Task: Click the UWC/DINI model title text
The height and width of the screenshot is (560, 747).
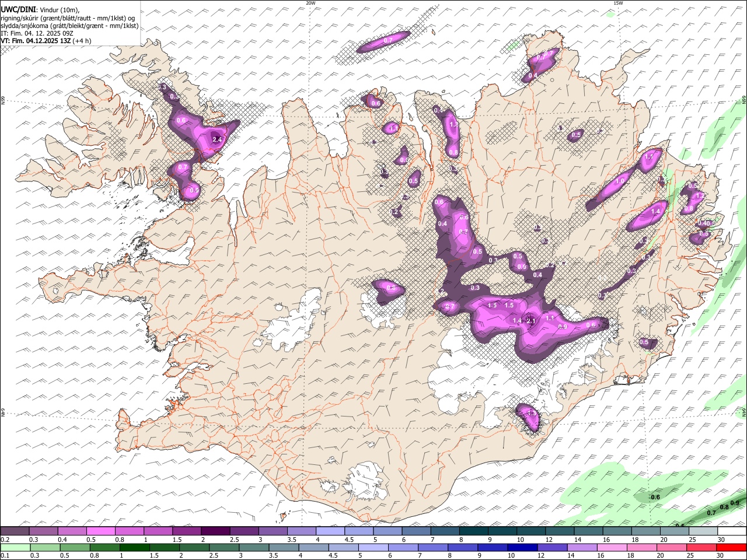Action: (19, 9)
